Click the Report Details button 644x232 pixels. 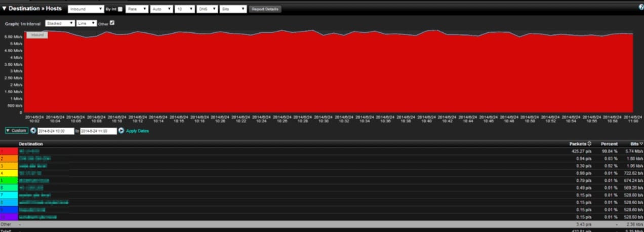click(265, 9)
